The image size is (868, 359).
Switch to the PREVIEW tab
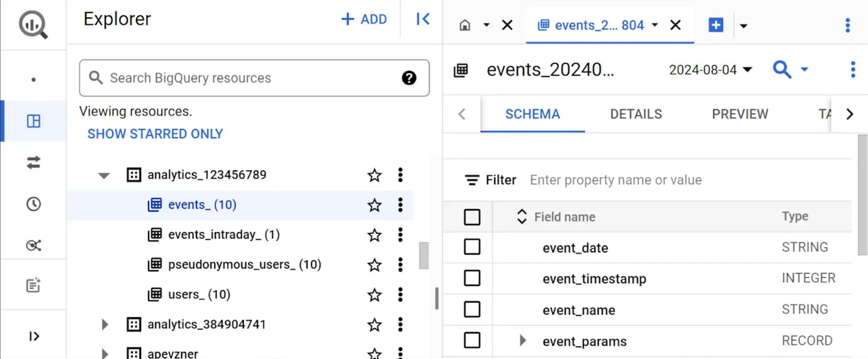pyautogui.click(x=740, y=114)
